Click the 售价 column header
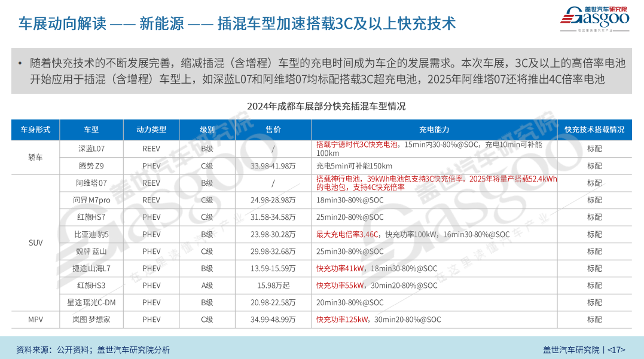The width and height of the screenshot is (644, 359). coord(273,130)
